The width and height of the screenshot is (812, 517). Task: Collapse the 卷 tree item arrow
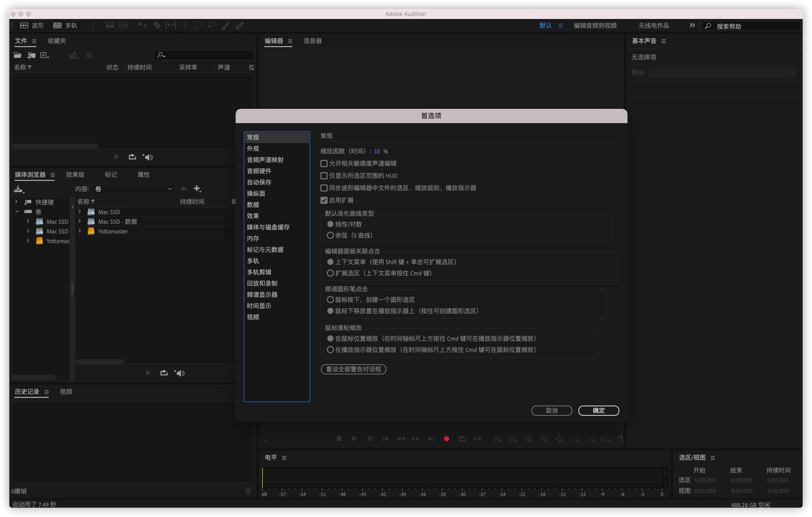pos(17,212)
